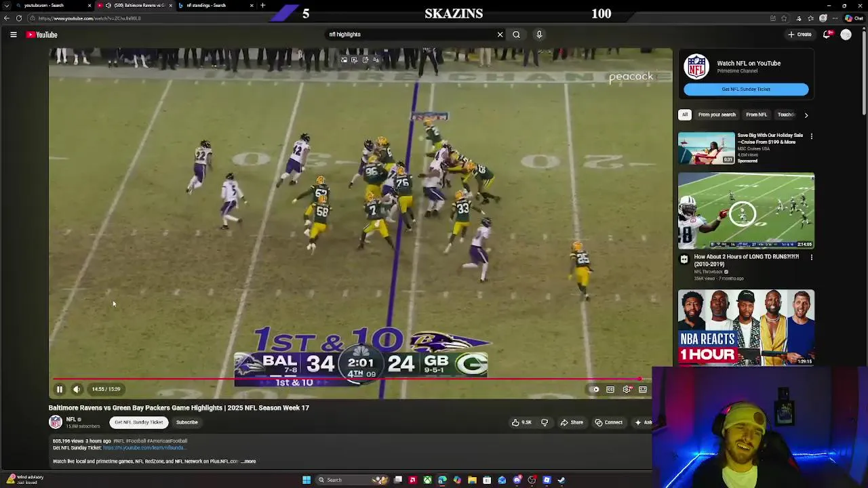Open options for LONG TD RUNS video
This screenshot has height=488, width=868.
(811, 258)
